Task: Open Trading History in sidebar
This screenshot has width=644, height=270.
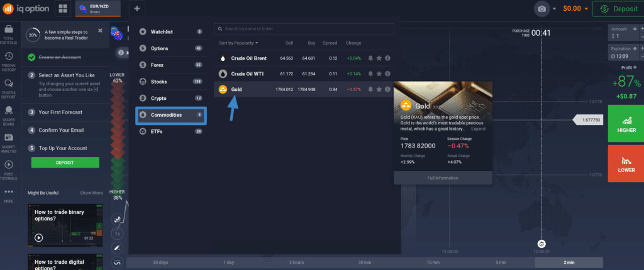Action: pos(9,62)
